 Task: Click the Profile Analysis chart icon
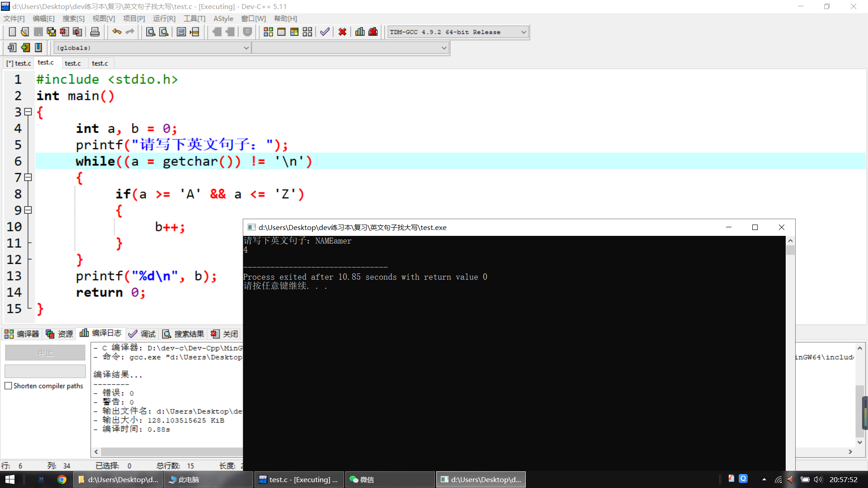[x=360, y=32]
